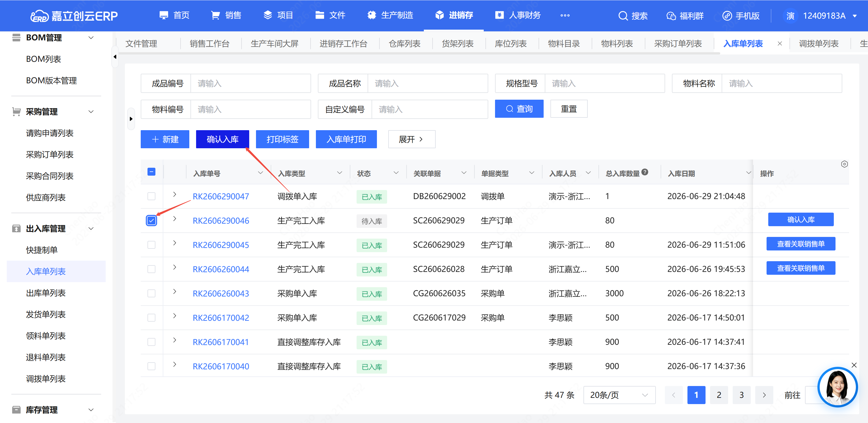The width and height of the screenshot is (868, 423).
Task: Expand row RK2606290047 details
Action: pyautogui.click(x=175, y=194)
